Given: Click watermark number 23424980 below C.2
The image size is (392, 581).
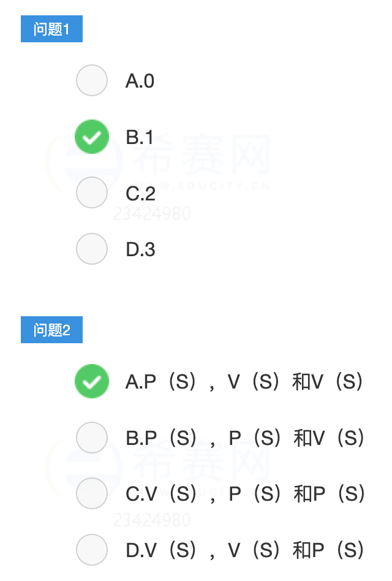Looking at the screenshot, I should 152,214.
